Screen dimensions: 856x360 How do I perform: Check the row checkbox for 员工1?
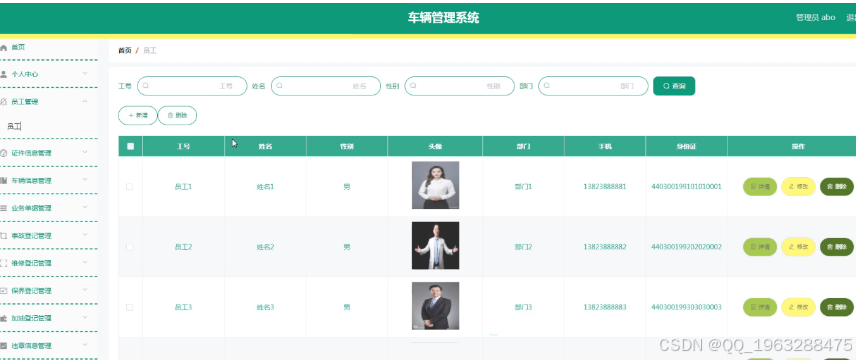point(129,186)
